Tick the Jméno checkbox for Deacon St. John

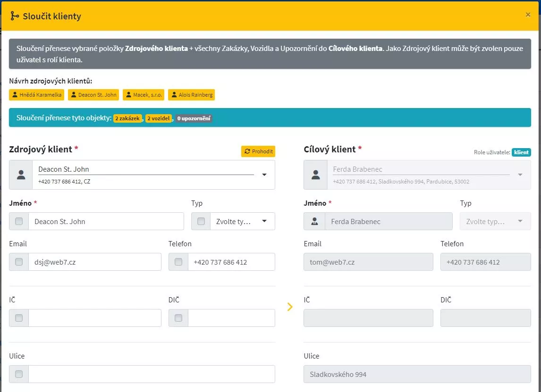point(19,221)
